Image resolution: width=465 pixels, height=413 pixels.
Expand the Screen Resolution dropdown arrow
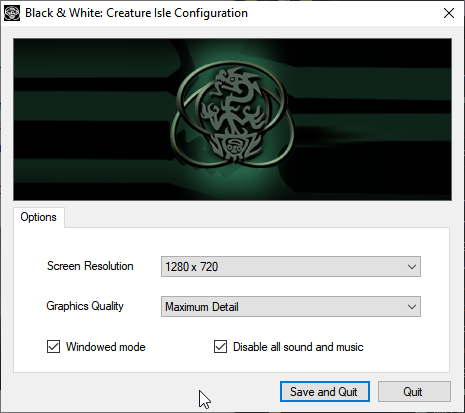tap(412, 267)
